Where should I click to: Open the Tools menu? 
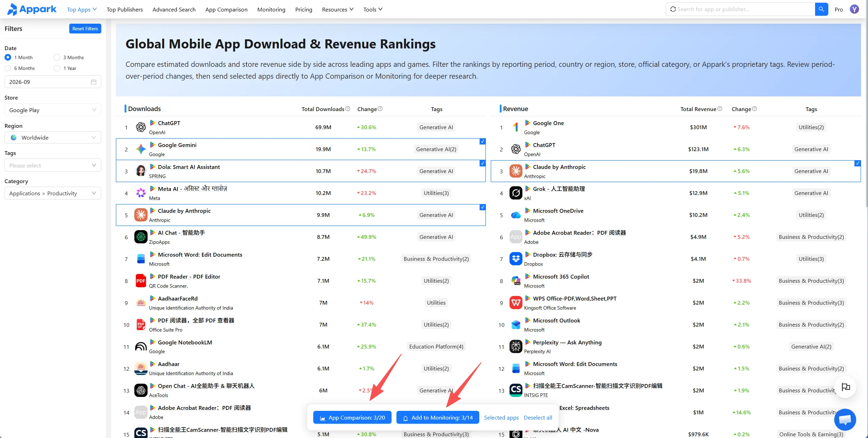tap(373, 9)
